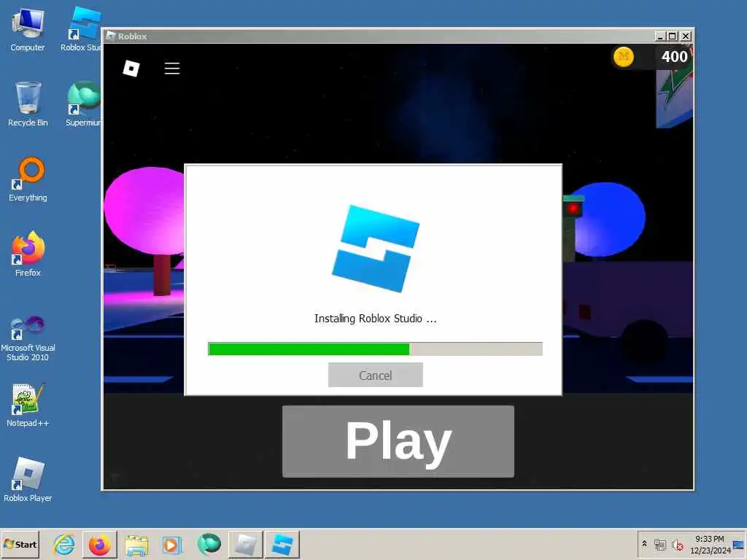Click the muted volume tray icon

(x=677, y=544)
